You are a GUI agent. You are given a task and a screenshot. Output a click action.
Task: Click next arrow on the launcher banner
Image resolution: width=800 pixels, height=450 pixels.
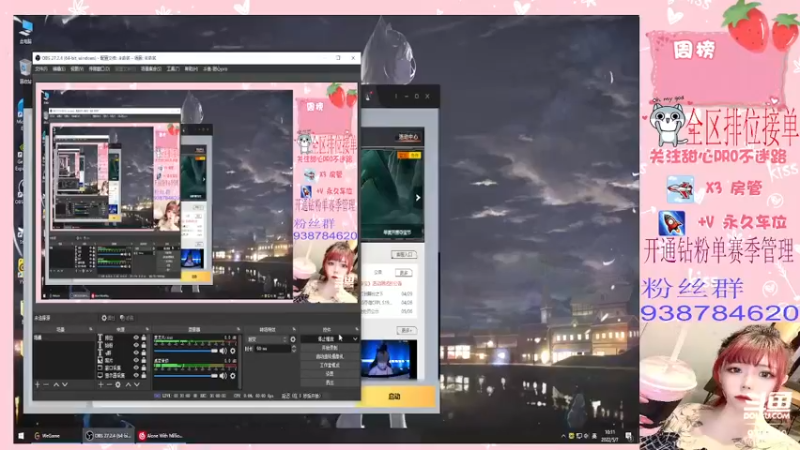point(418,198)
